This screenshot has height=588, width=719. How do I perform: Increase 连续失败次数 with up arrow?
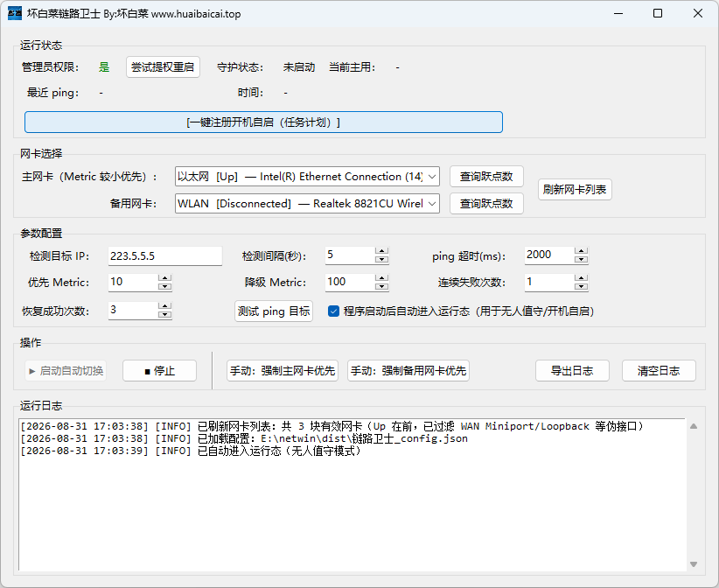[x=581, y=278]
